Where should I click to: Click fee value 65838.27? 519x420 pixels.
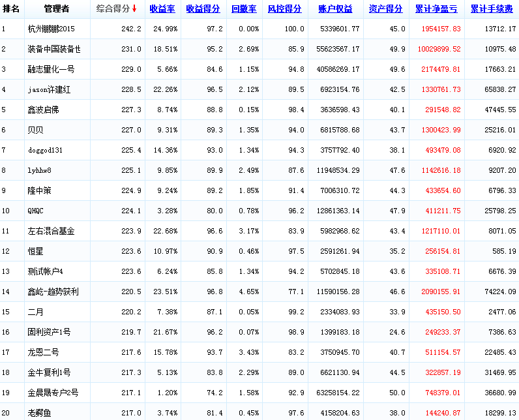click(x=500, y=89)
